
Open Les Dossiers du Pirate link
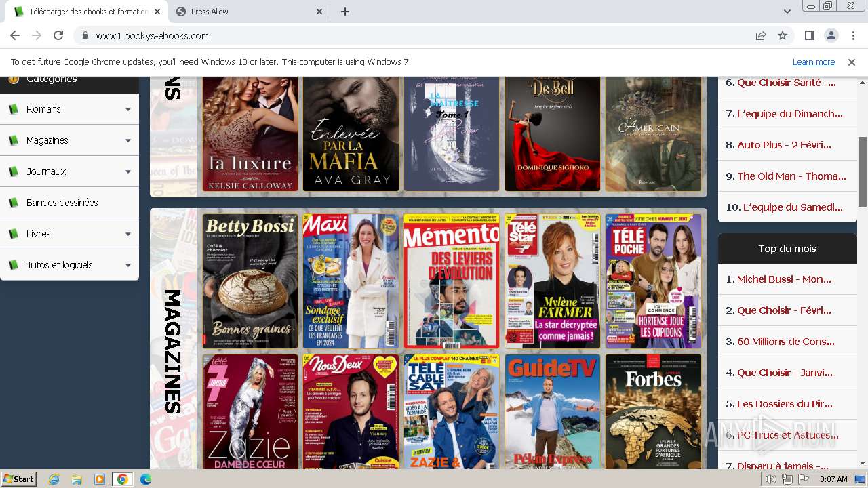(785, 404)
